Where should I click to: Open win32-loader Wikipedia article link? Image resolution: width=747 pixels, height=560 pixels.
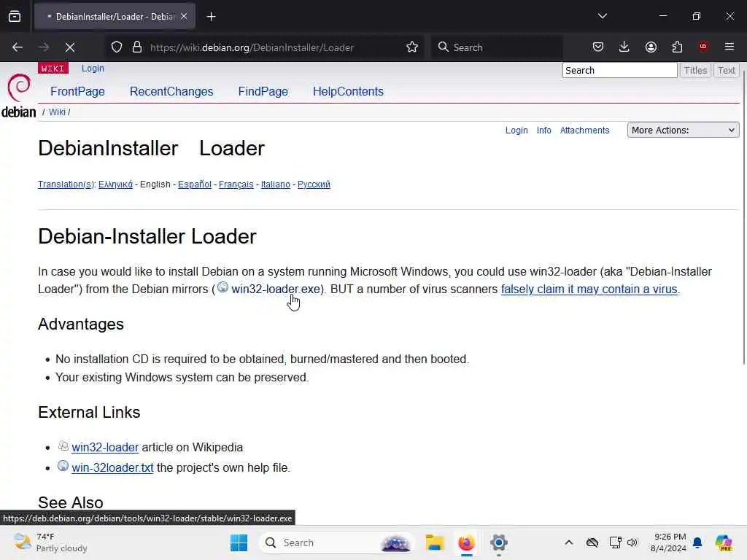pyautogui.click(x=105, y=447)
